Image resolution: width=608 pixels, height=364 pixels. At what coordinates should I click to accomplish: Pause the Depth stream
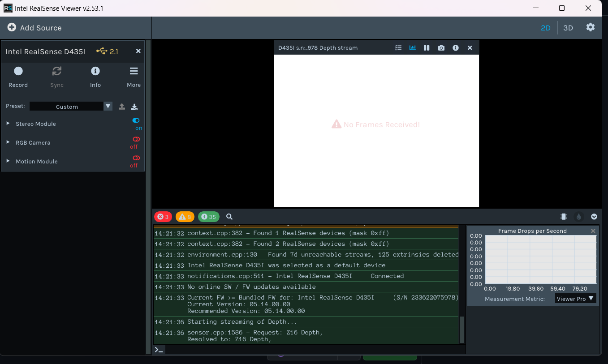[x=427, y=47]
